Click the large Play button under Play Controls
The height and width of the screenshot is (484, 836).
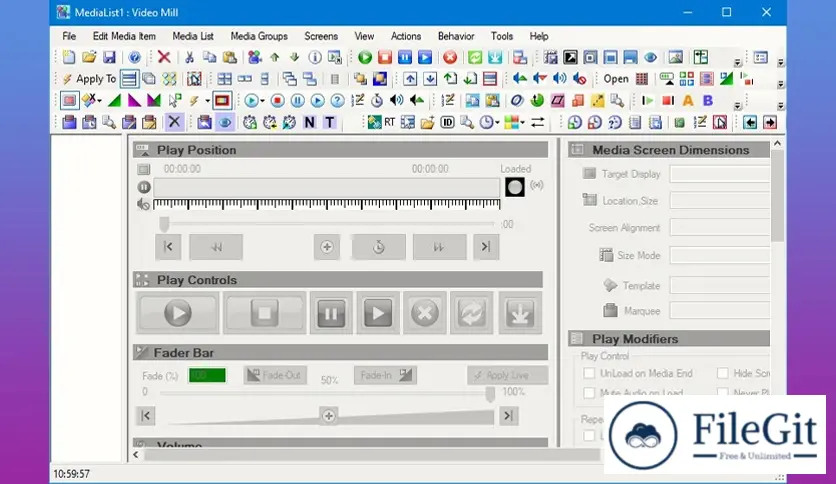[178, 313]
